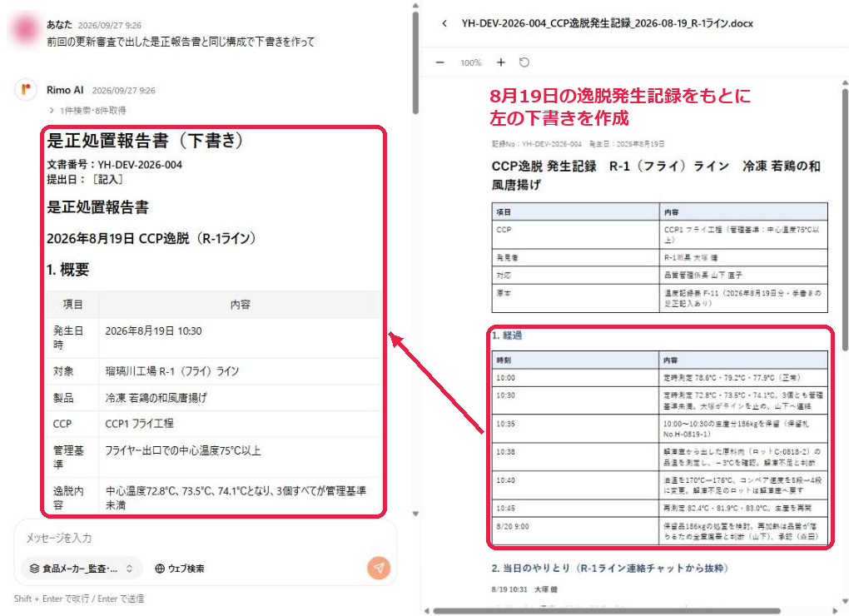Reset the document zoom with the circular arrow
The height and width of the screenshot is (616, 849).
click(x=524, y=62)
